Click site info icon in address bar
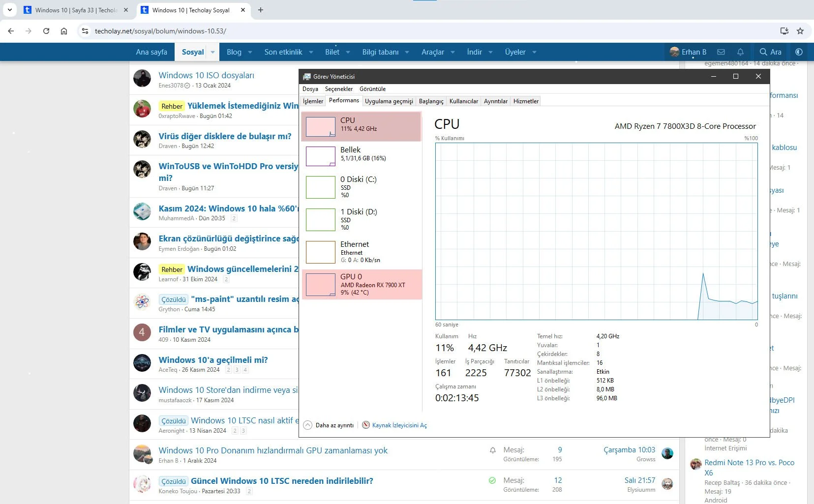Image resolution: width=814 pixels, height=504 pixels. pos(85,31)
